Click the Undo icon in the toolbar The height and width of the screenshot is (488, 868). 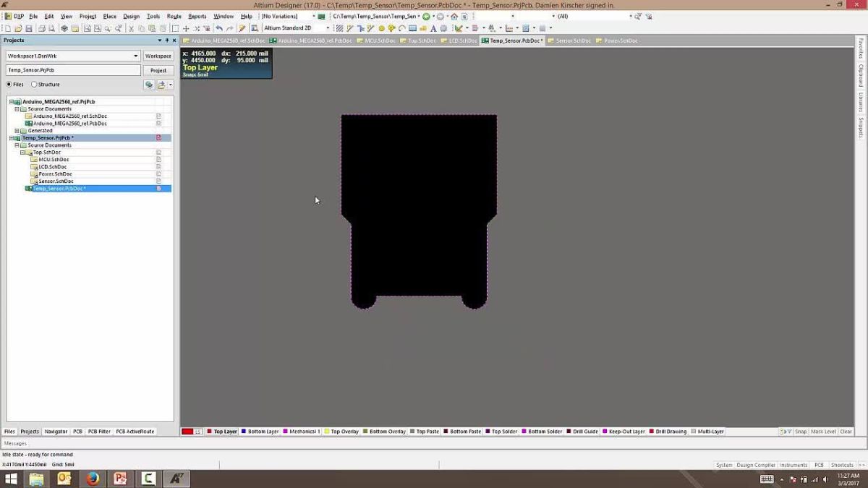(220, 27)
